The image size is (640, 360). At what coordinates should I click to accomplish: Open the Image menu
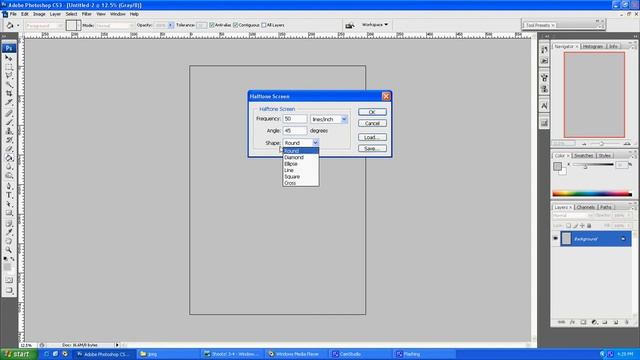coord(39,14)
